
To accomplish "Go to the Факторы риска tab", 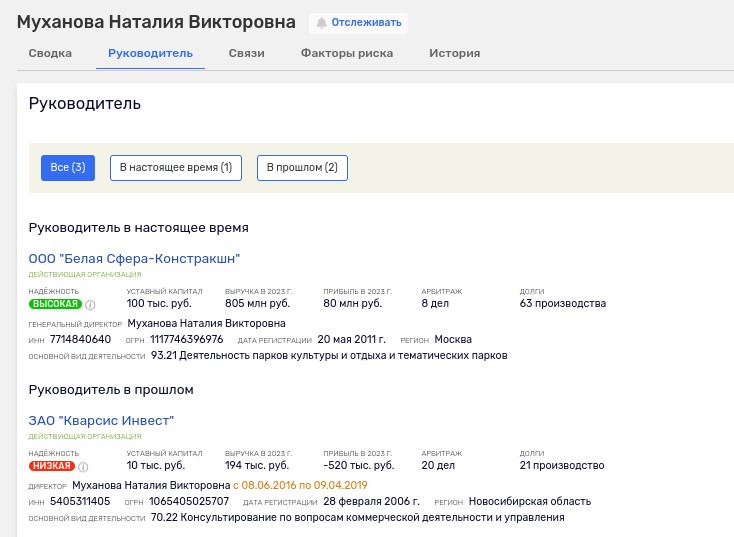I will pos(347,53).
